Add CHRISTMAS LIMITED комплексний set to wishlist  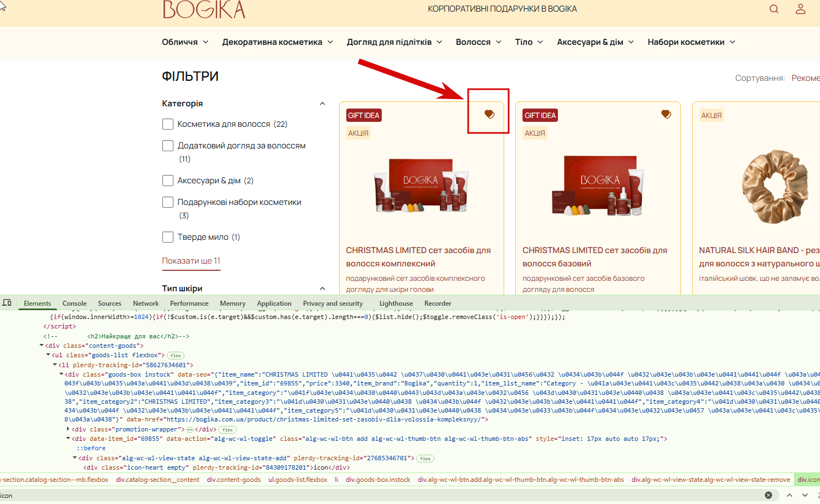click(489, 114)
